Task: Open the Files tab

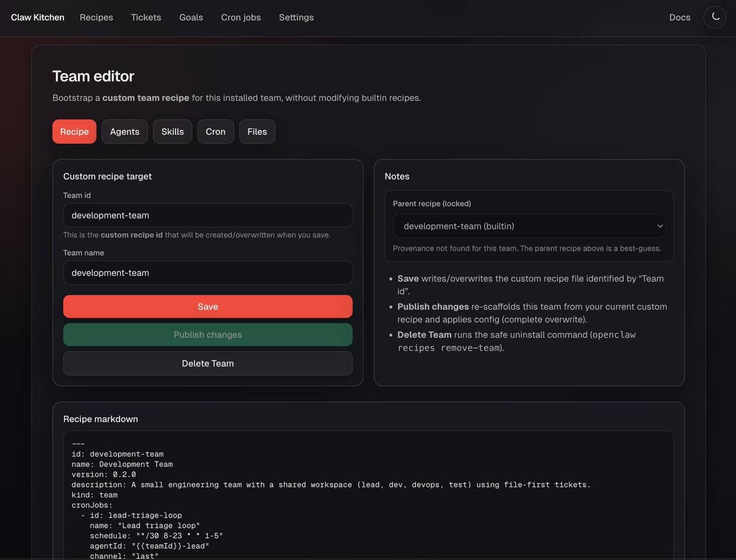Action: (x=257, y=131)
